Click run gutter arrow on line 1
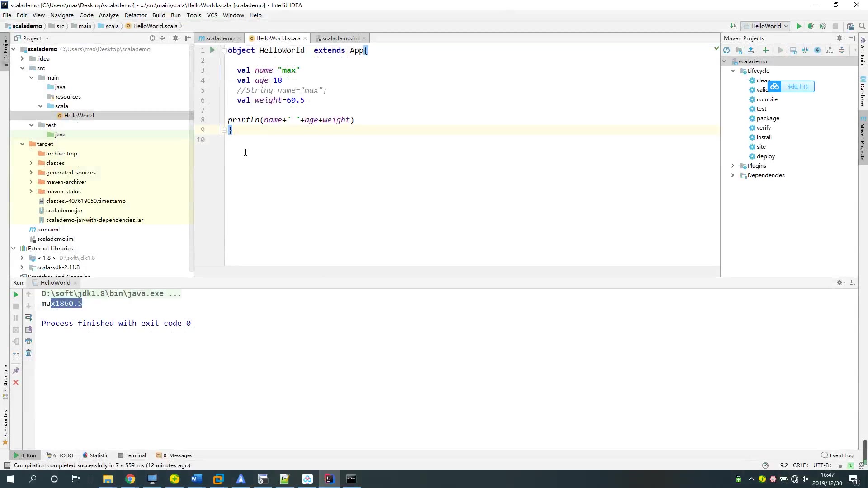Screen dimensions: 868x488 212,50
